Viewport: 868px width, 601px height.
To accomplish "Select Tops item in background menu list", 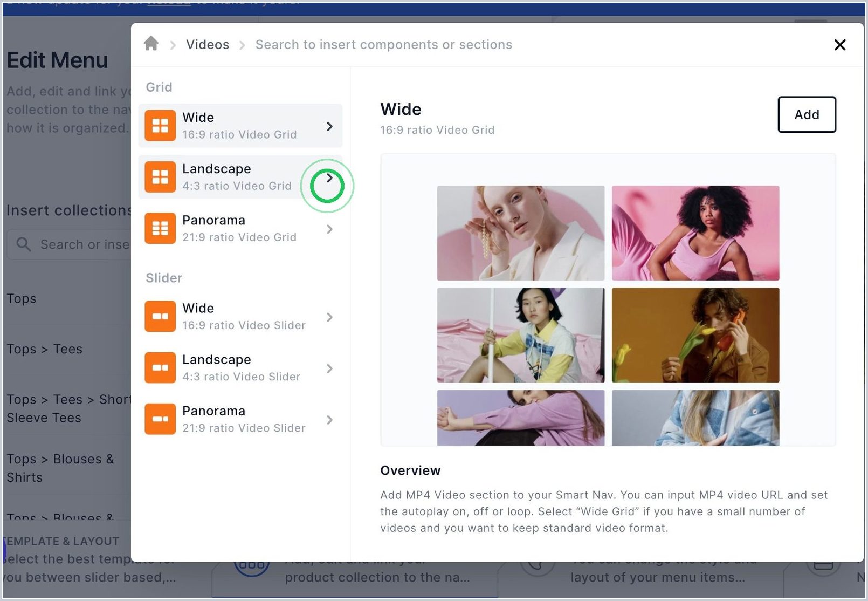I will (x=22, y=298).
